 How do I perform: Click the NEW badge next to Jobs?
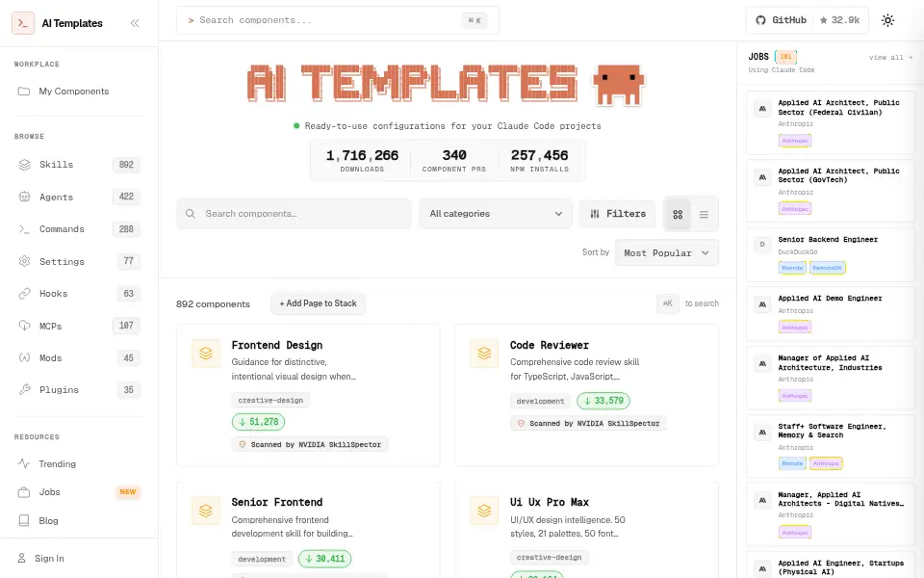point(128,492)
